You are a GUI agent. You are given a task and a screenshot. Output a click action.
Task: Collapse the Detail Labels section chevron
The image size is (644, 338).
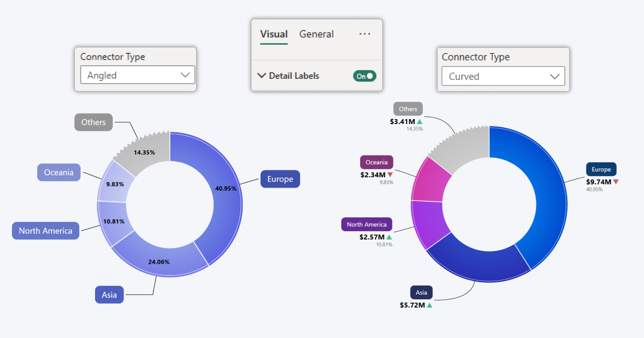[261, 76]
